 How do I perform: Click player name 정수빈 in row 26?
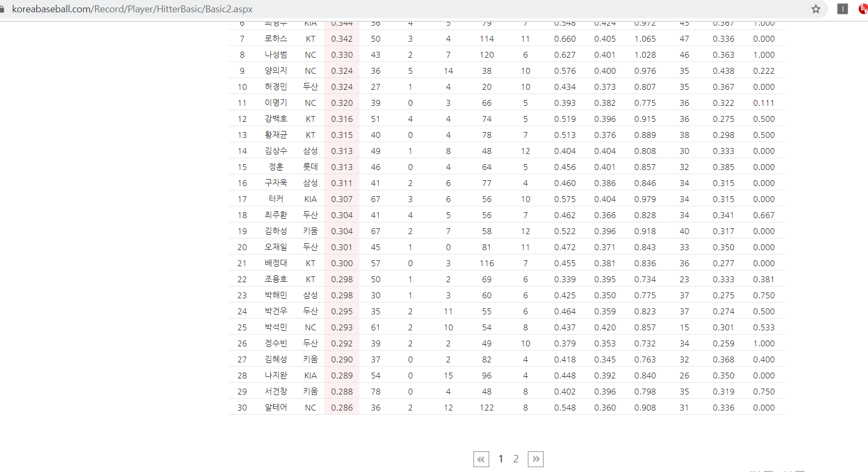276,343
